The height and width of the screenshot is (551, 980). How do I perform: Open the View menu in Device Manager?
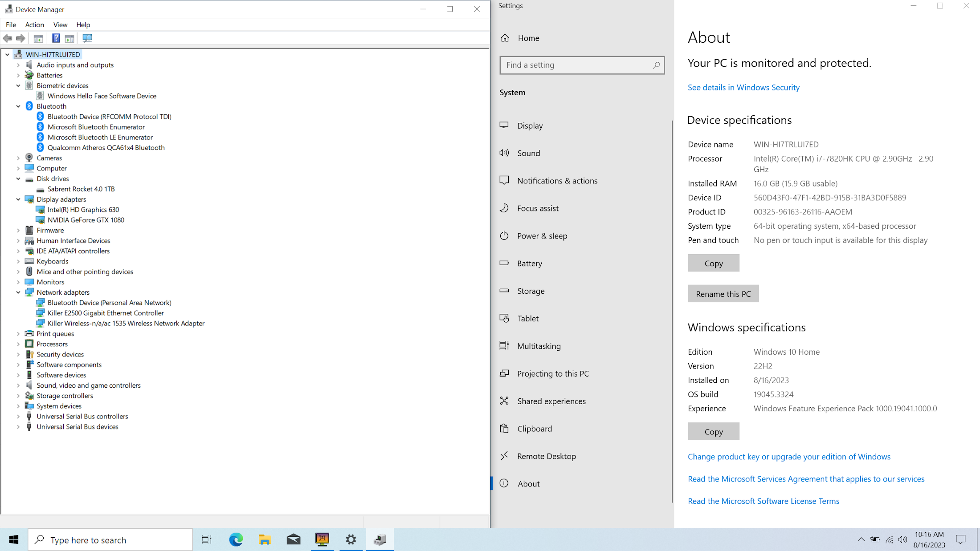click(60, 25)
